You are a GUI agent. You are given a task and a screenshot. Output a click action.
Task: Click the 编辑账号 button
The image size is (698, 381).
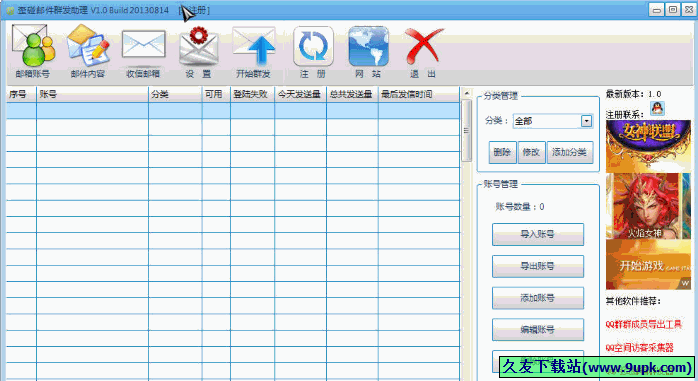(x=538, y=330)
